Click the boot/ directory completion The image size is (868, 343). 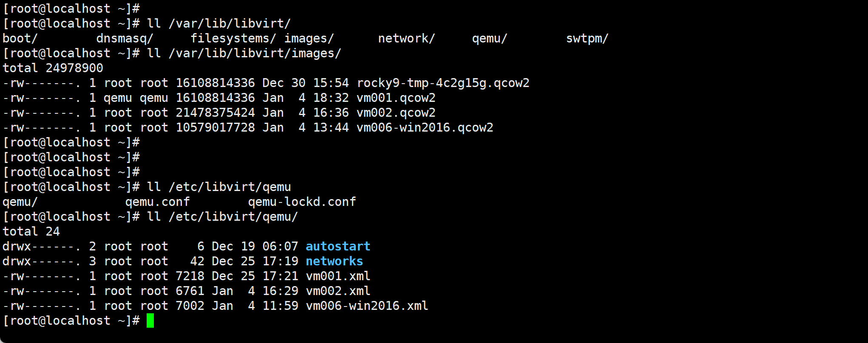(x=20, y=39)
